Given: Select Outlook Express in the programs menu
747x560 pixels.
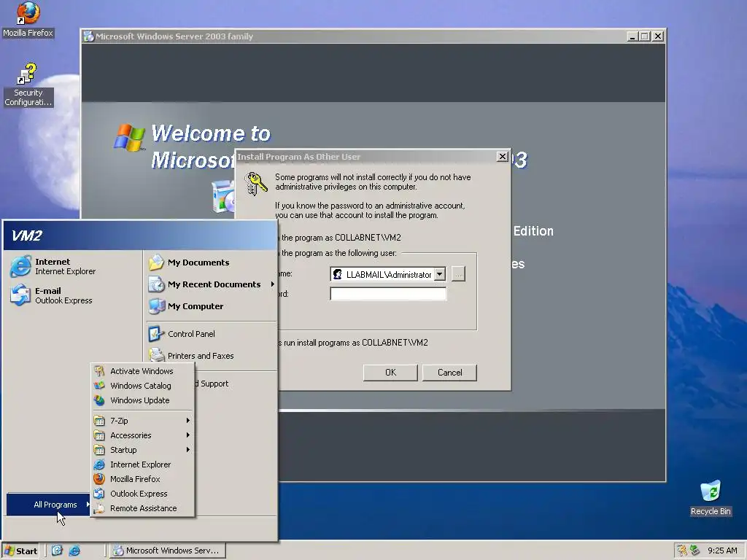Looking at the screenshot, I should pos(143,494).
